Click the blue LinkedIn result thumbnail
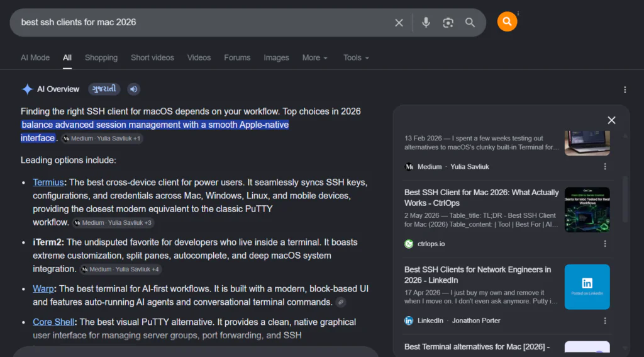Screen dimensions: 644x357 (x=587, y=286)
